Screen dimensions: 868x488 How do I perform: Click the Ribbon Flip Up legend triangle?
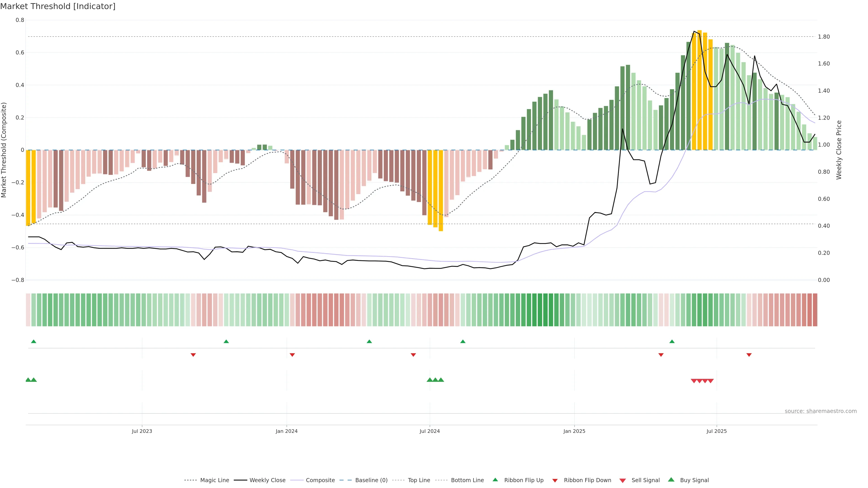[495, 480]
